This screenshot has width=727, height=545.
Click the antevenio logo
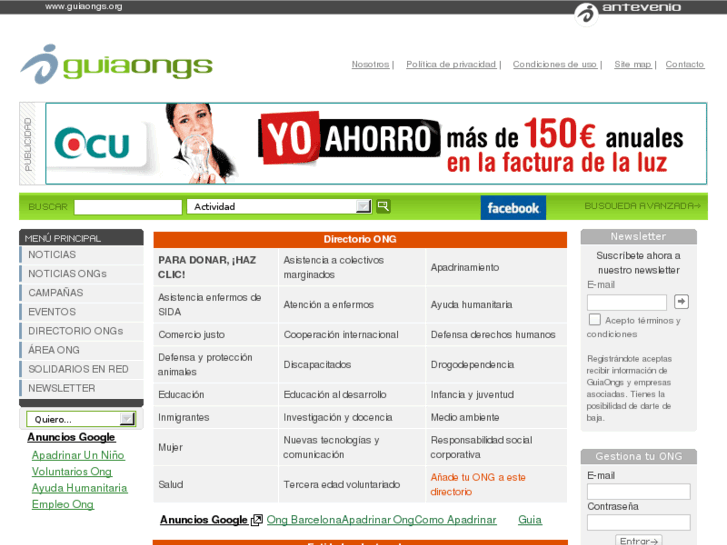click(x=627, y=12)
